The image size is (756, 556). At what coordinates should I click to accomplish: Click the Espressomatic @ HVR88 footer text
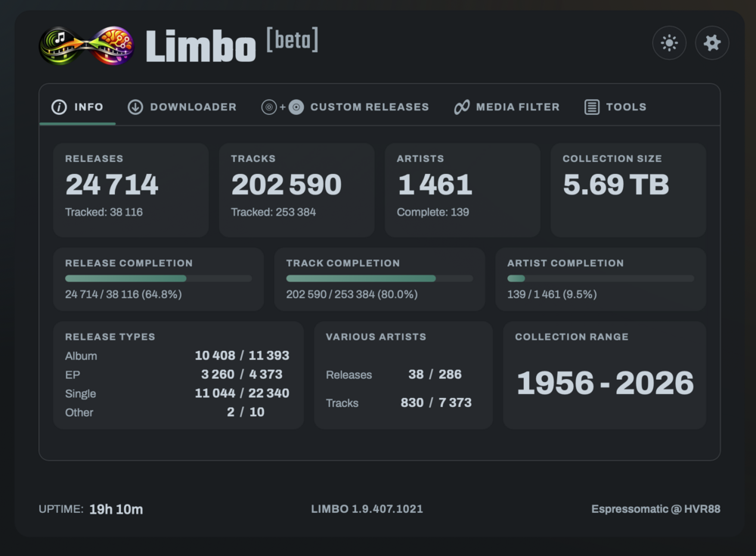(655, 509)
